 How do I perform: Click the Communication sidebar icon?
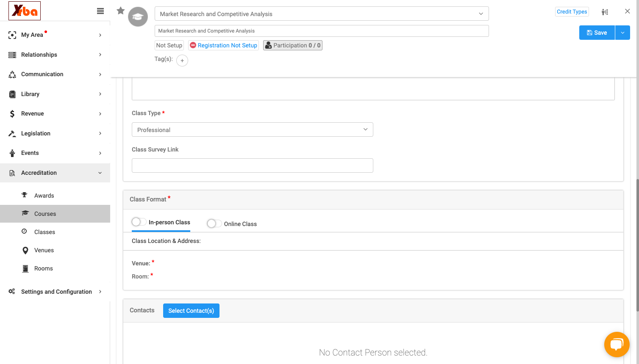pyautogui.click(x=12, y=74)
